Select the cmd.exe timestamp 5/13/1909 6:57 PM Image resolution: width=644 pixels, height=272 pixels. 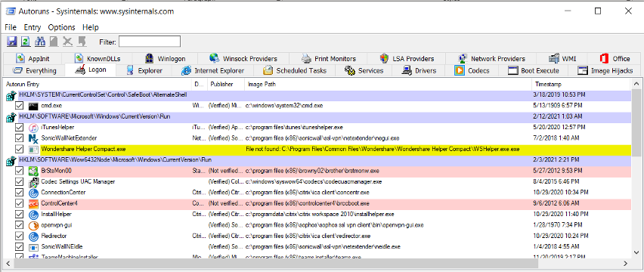557,106
